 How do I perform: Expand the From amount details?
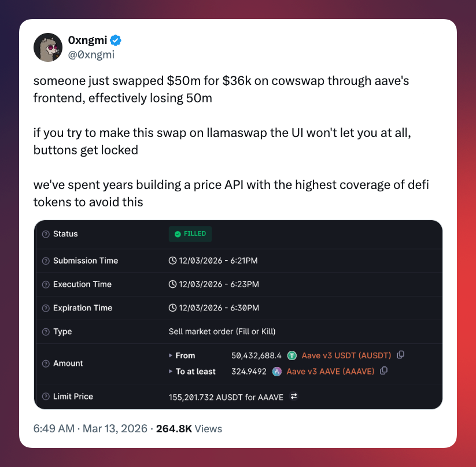click(x=171, y=355)
